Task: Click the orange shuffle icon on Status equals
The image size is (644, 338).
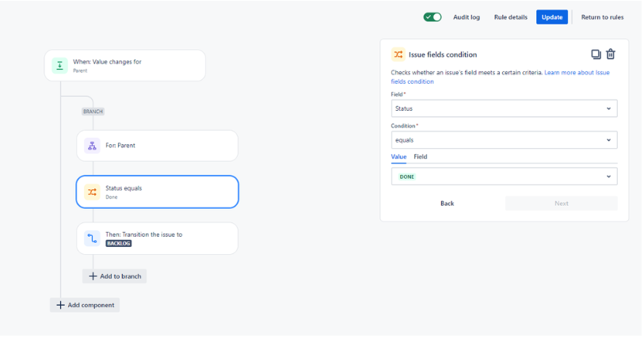Action: point(92,192)
